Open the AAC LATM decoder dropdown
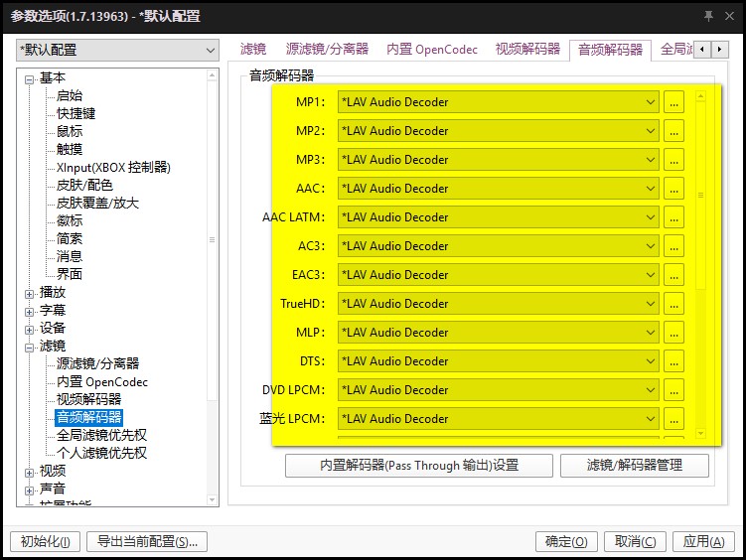This screenshot has width=746, height=560. (x=498, y=217)
